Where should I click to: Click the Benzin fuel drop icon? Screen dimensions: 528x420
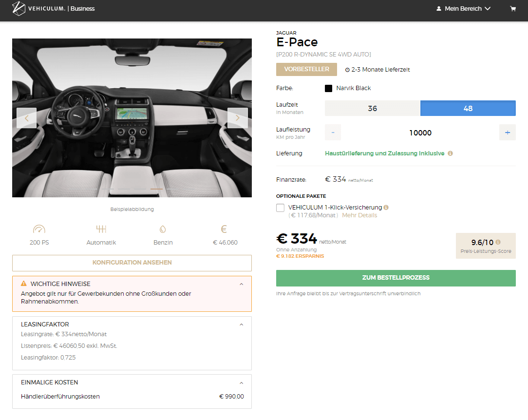163,229
